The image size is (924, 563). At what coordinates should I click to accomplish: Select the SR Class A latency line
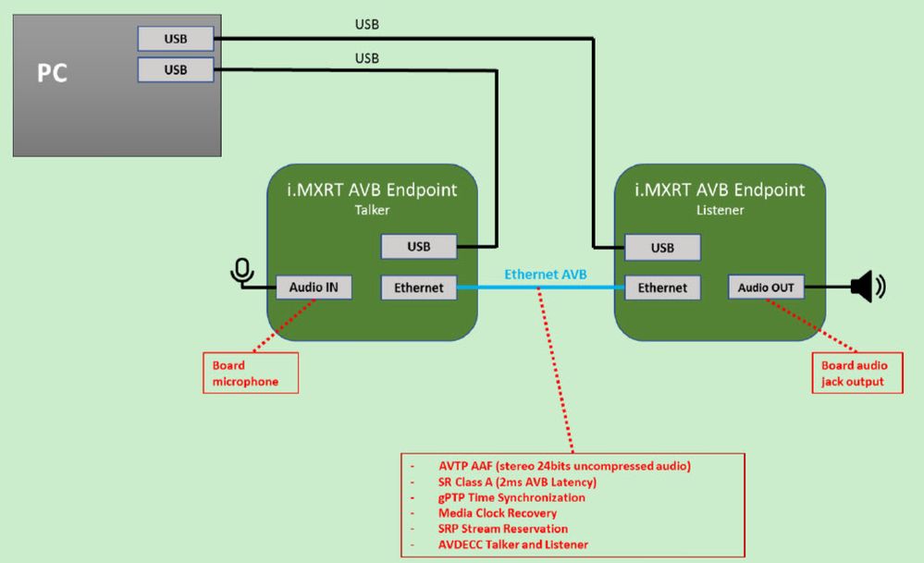tap(517, 482)
